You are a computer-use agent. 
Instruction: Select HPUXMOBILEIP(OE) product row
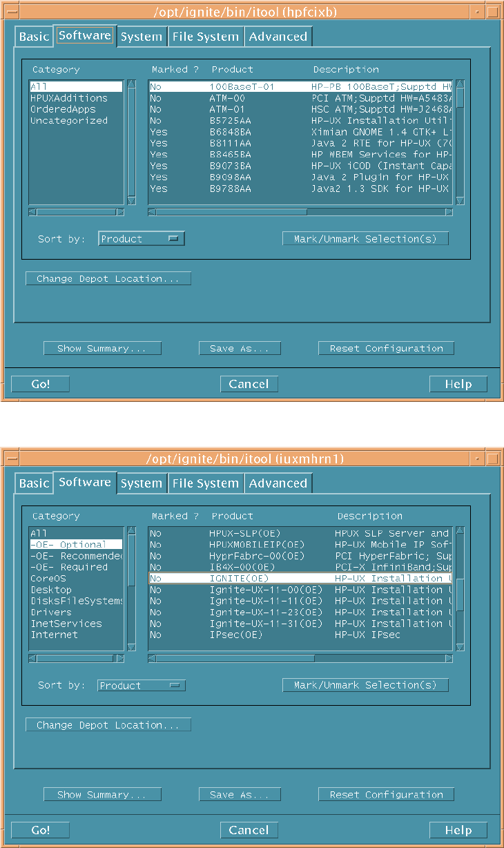coord(300,545)
